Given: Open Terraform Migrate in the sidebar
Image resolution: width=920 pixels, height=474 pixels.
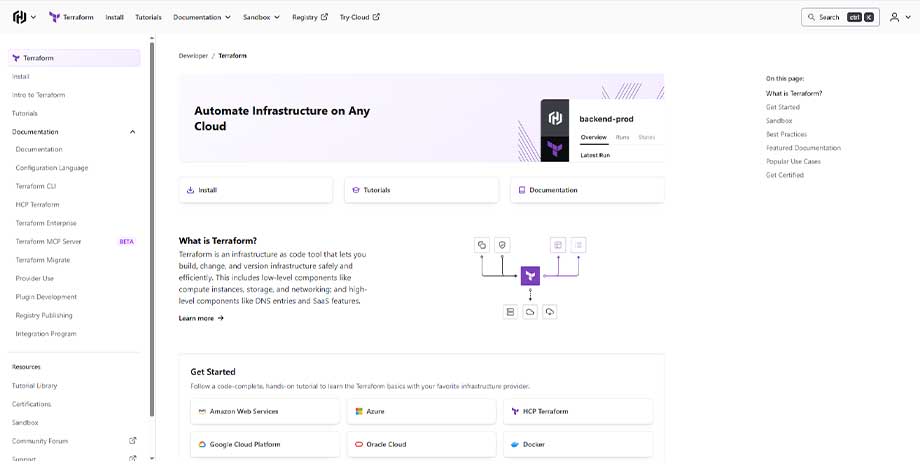Looking at the screenshot, I should click(x=43, y=260).
